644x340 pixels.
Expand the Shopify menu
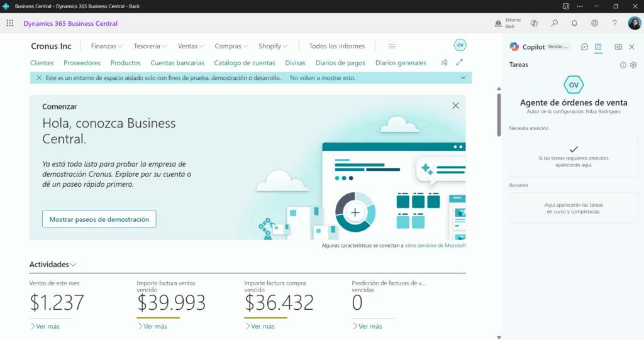tap(273, 46)
